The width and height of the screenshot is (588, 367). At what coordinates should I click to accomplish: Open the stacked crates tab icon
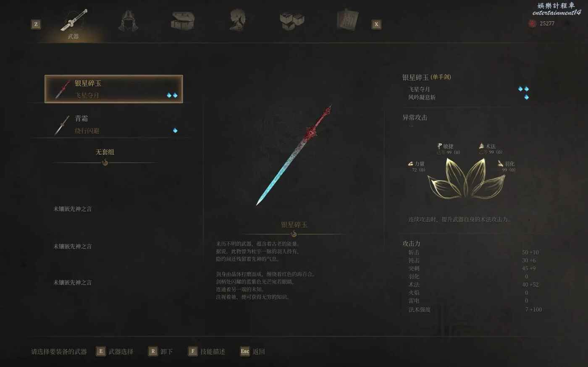292,21
